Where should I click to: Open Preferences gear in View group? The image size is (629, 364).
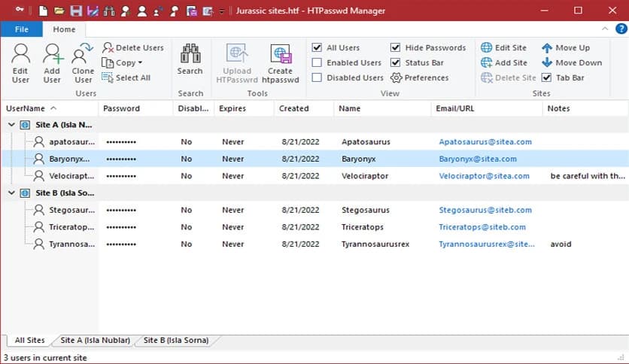(x=397, y=78)
